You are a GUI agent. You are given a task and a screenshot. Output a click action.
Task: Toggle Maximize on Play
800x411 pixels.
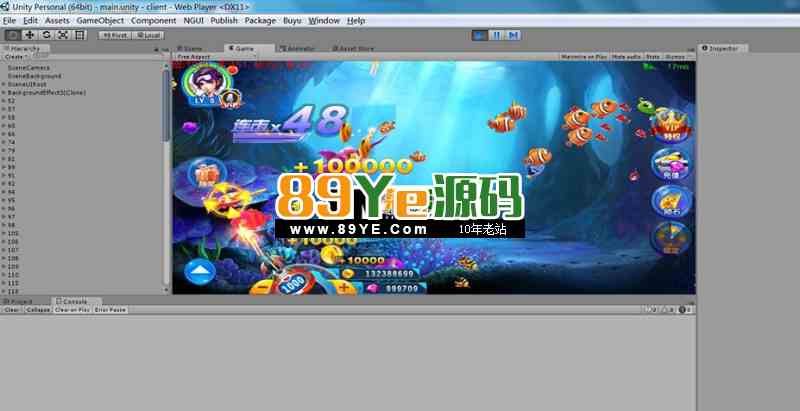click(584, 57)
